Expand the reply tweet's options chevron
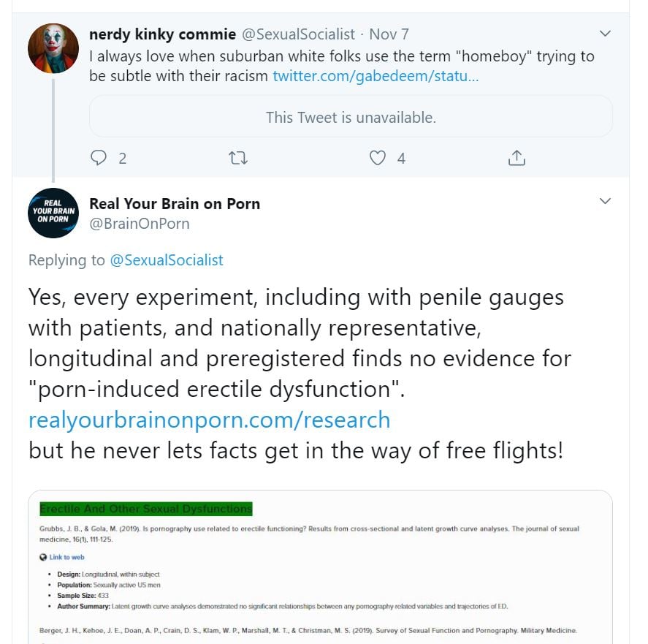 605,201
